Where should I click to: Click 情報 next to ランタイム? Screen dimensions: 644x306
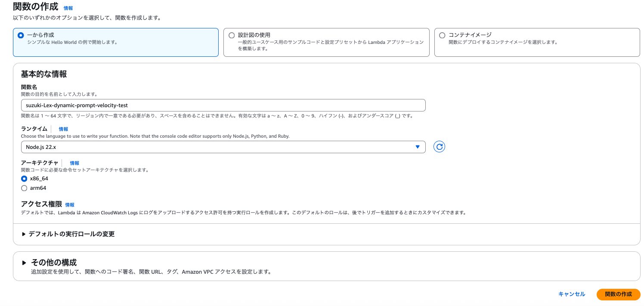(x=63, y=129)
